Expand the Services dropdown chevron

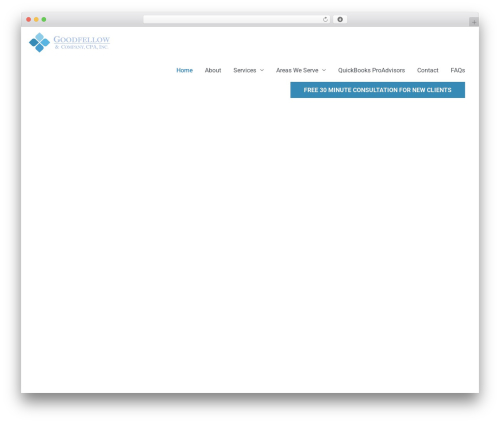click(x=262, y=70)
